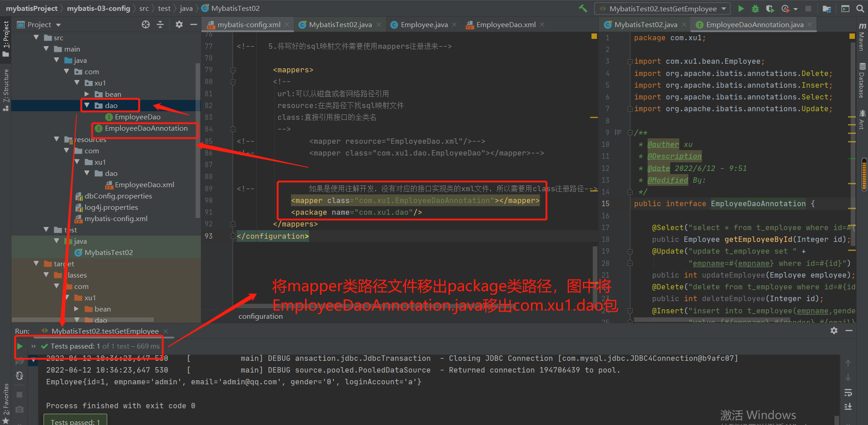The height and width of the screenshot is (425, 868).
Task: Switch to EmployeeDao.xml tab
Action: coord(506,24)
